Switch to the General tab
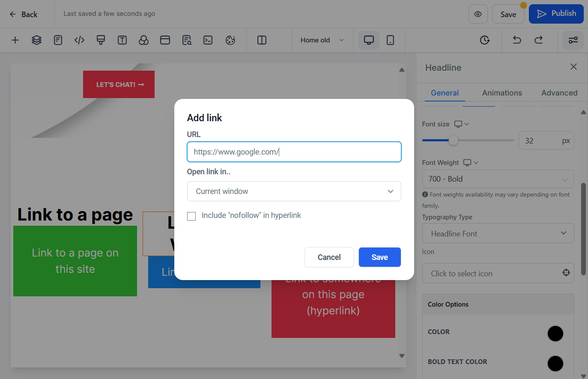This screenshot has width=588, height=379. [x=445, y=93]
